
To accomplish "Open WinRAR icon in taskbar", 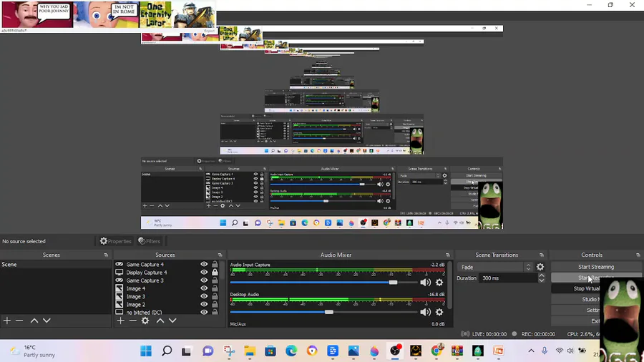I will (x=457, y=351).
